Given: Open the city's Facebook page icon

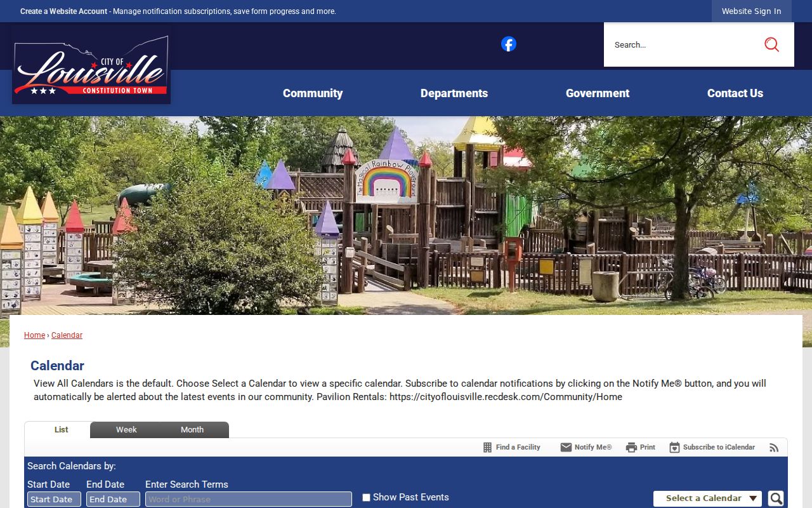Looking at the screenshot, I should click(508, 44).
